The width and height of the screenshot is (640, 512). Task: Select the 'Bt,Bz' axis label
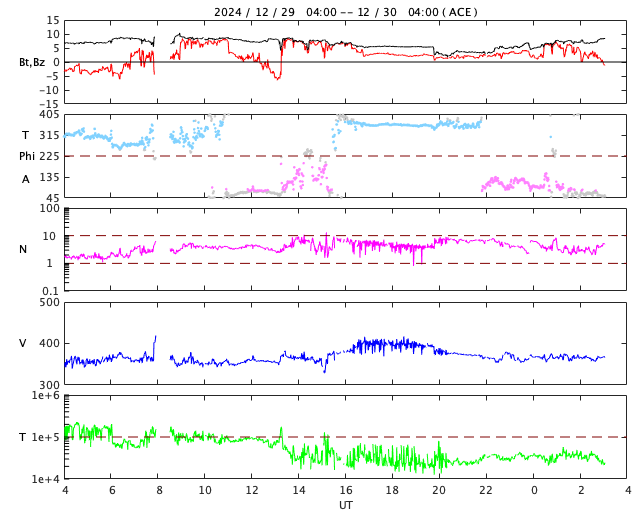click(x=32, y=62)
